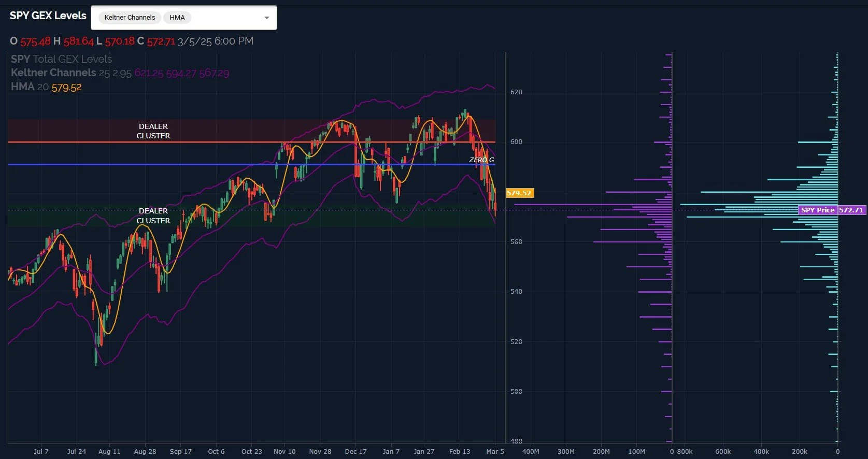Click the lower DEALER CLUSTER label
The width and height of the screenshot is (868, 459).
[153, 216]
